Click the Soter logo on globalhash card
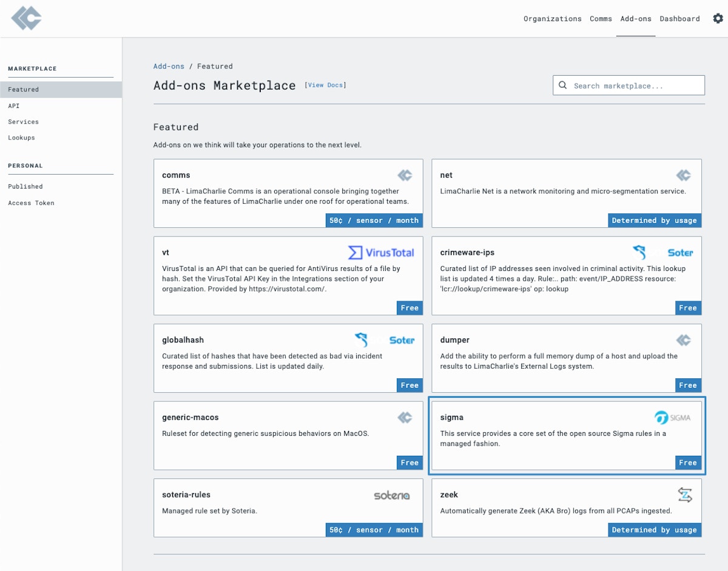Screen dimensions: 728x571 385,340
